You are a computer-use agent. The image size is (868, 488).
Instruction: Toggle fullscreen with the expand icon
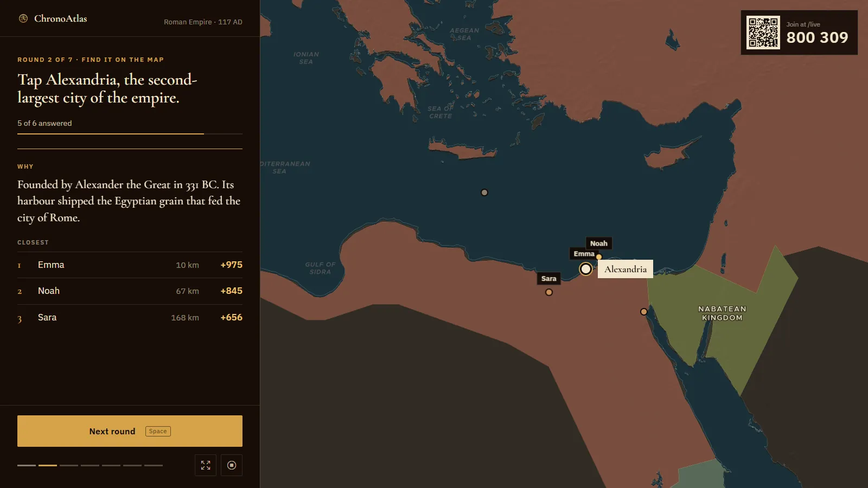tap(206, 465)
